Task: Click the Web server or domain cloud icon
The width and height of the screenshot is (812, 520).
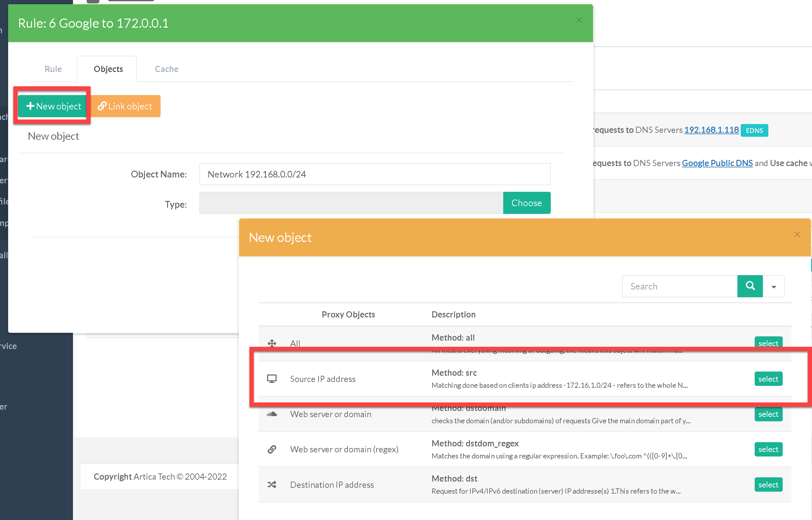Action: click(x=272, y=414)
